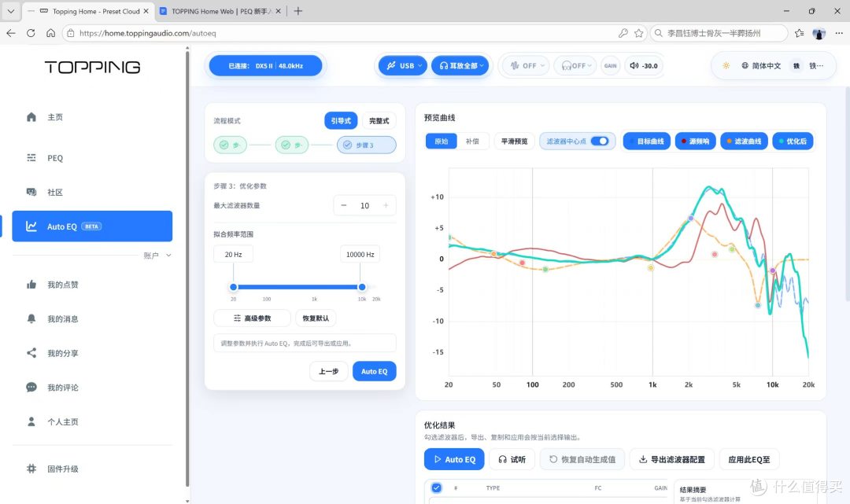Viewport: 850px width, 504px height.
Task: Click the purple filter point near 2k
Action: (x=691, y=219)
